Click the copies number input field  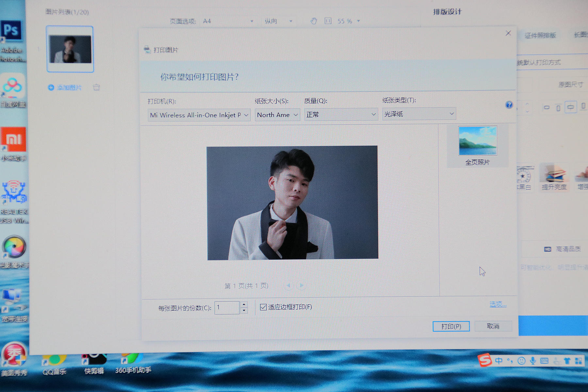(227, 308)
